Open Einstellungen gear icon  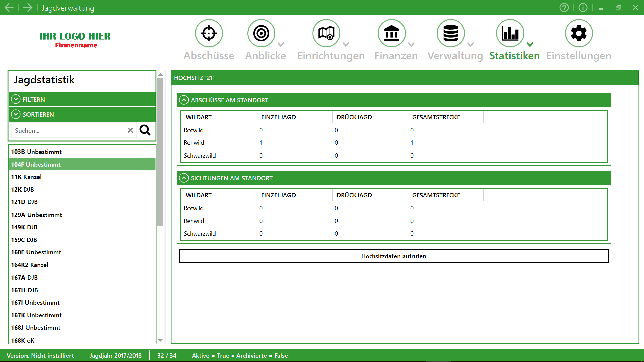[x=579, y=33]
